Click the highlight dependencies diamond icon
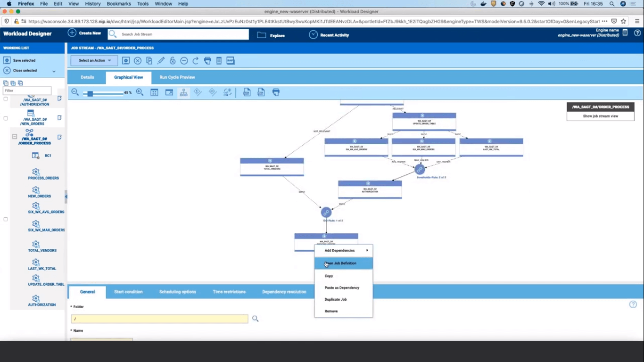Image resolution: width=644 pixels, height=362 pixels. (x=197, y=92)
